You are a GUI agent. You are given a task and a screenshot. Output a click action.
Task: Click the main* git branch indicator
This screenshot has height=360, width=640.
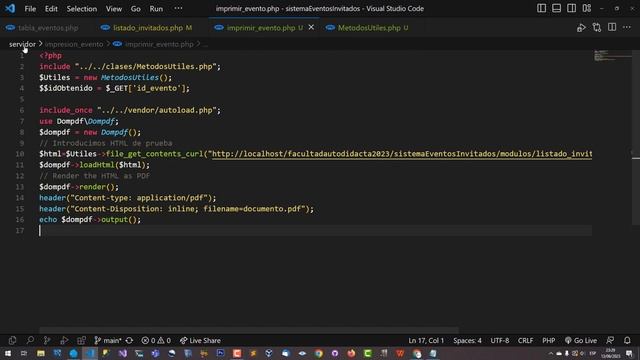coord(107,340)
